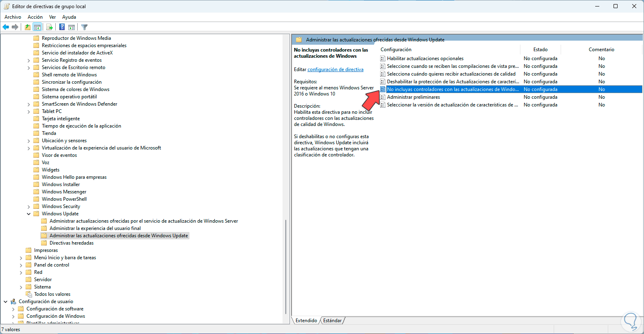Select the Windows PowerShell folder
The width and height of the screenshot is (644, 334).
coord(64,199)
